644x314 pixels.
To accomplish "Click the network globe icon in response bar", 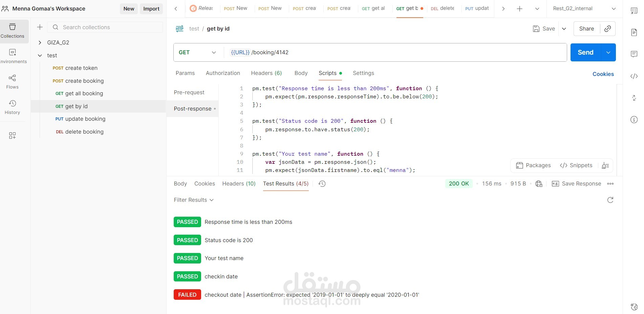I will pos(539,183).
